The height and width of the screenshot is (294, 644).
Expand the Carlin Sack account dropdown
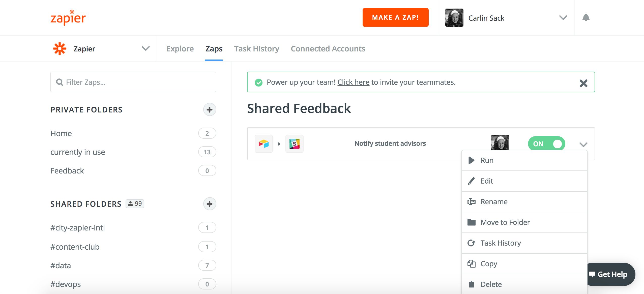tap(563, 18)
